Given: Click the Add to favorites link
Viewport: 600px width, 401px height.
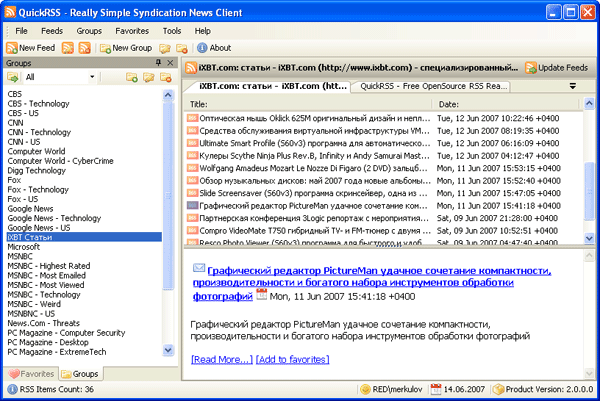Looking at the screenshot, I should point(293,359).
